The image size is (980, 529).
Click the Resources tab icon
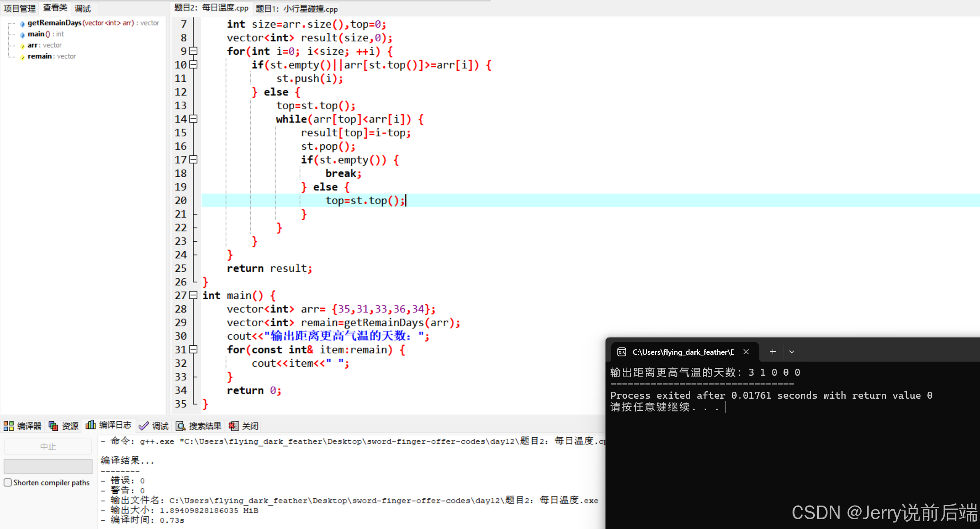coord(53,426)
